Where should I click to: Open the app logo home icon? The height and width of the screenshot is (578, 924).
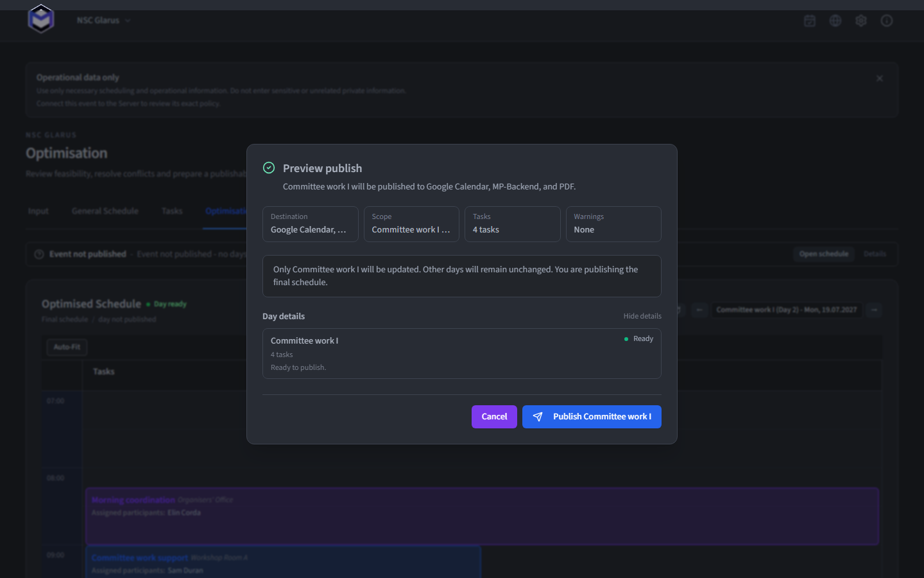(x=41, y=19)
